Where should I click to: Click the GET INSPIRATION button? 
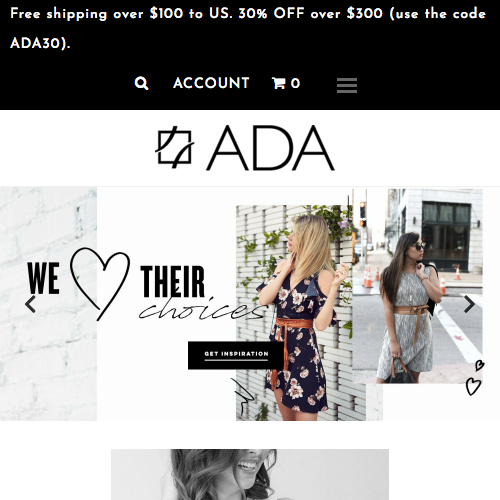tap(236, 355)
